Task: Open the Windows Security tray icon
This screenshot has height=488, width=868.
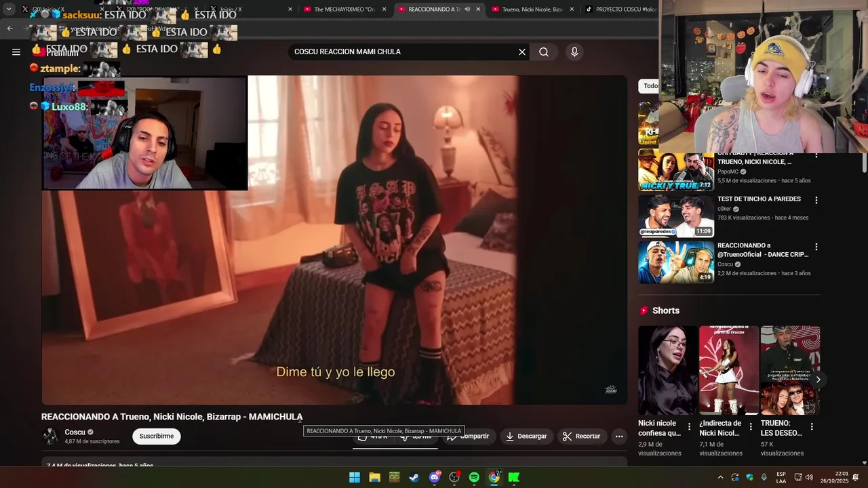Action: (749, 477)
